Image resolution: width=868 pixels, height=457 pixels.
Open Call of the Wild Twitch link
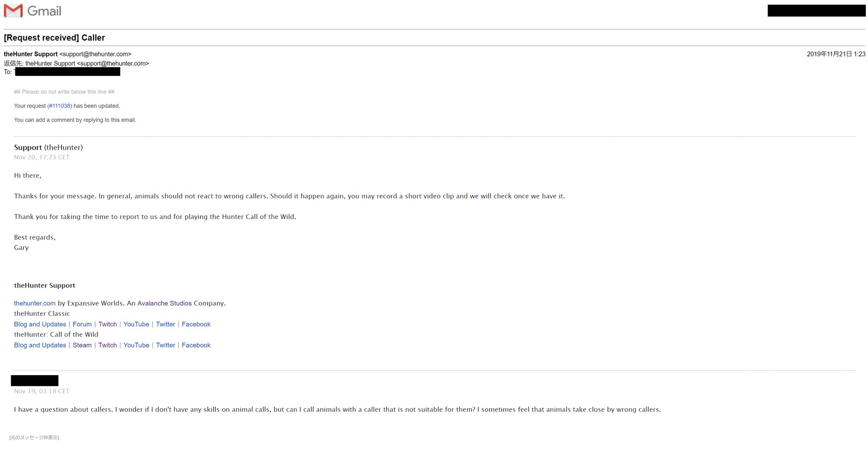108,345
